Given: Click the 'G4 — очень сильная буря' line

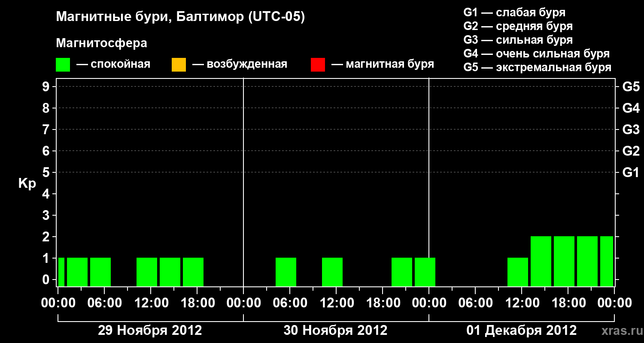Looking at the screenshot, I should coord(536,54).
